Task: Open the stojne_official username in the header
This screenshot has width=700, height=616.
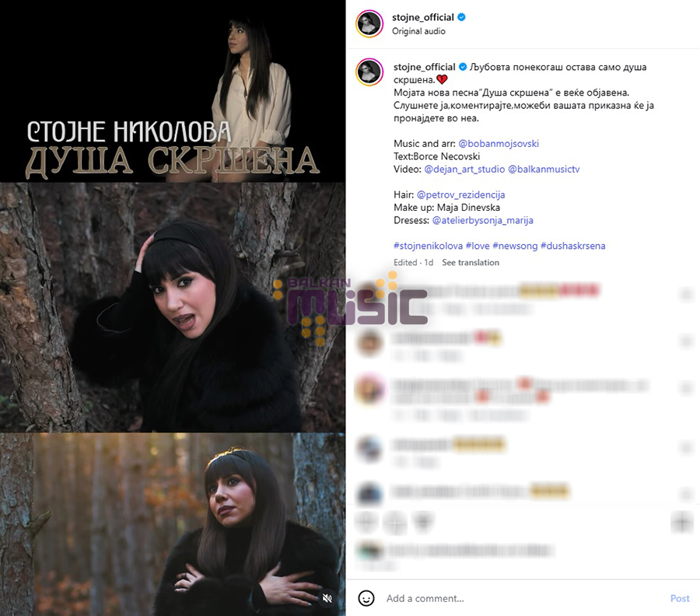Action: (x=423, y=17)
